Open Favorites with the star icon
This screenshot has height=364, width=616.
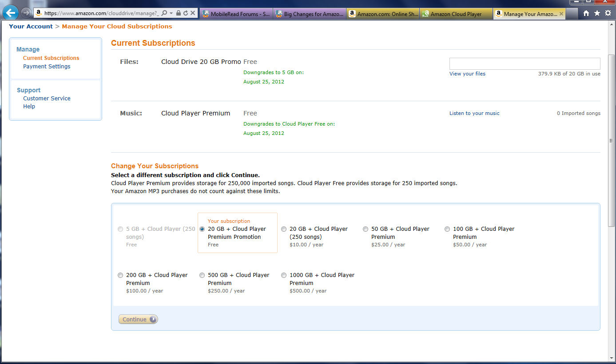(597, 13)
